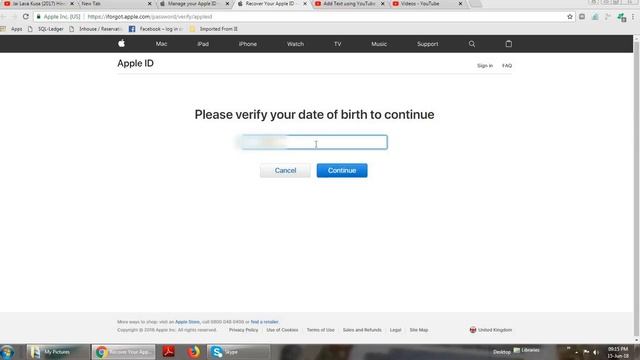
Task: Open the Use of Cookies footer link
Action: coord(282,330)
